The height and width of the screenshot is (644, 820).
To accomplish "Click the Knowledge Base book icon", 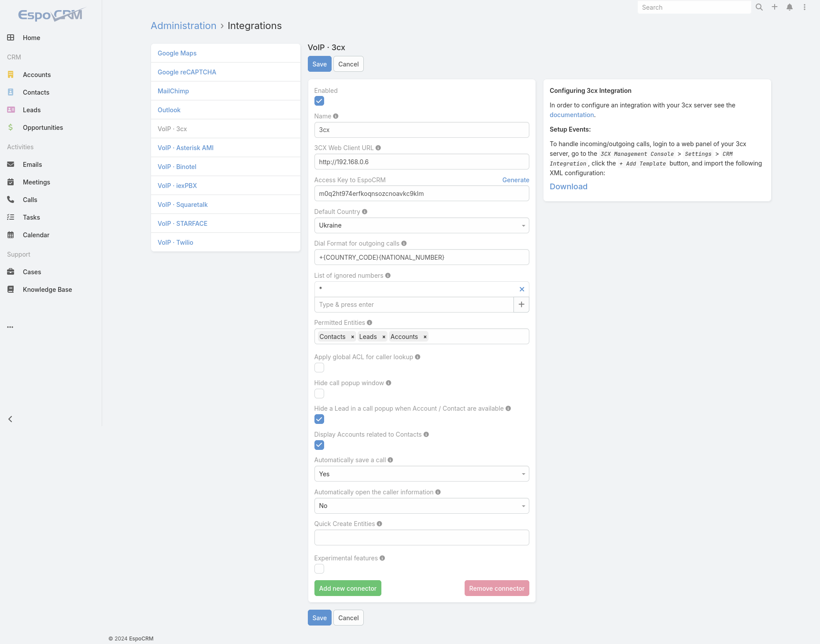I will (x=11, y=290).
